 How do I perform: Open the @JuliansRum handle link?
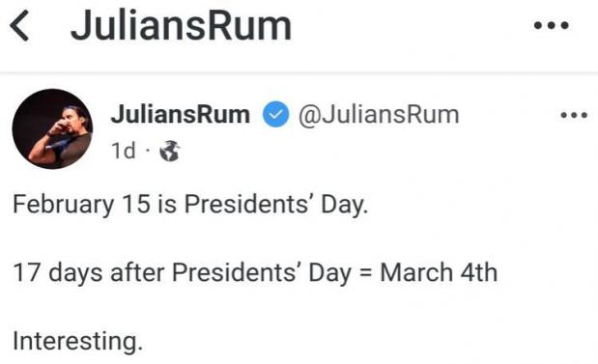pos(379,114)
